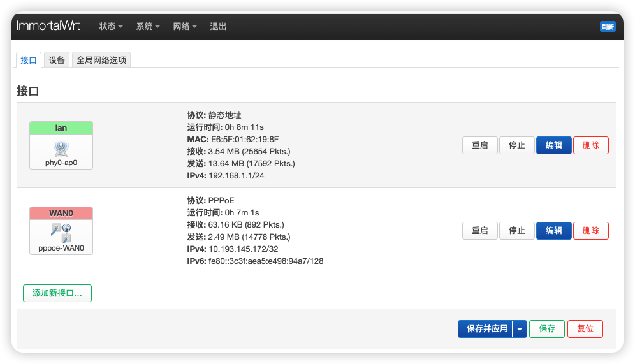Image resolution: width=635 pixels, height=364 pixels.
Task: Expand the 状态 status menu
Action: point(110,27)
